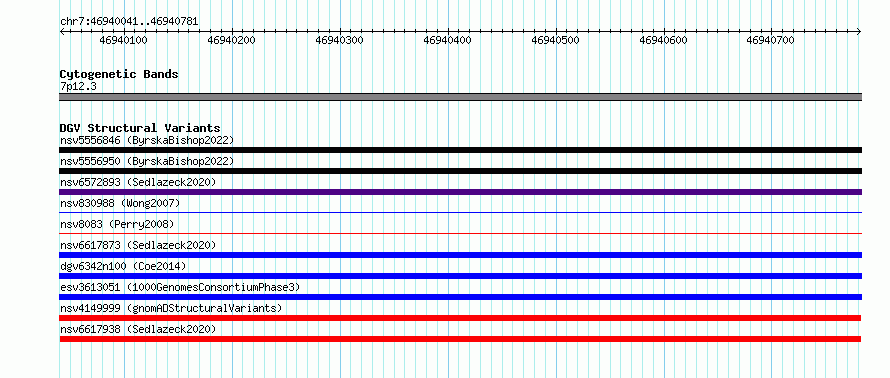
Task: Click black bar under nsv5556950
Action: (x=460, y=171)
